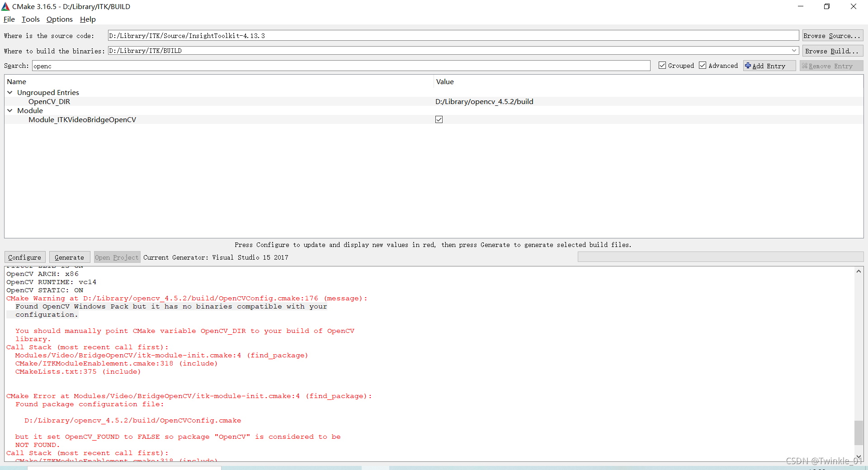This screenshot has height=470, width=868.
Task: Click 'Ungrouped Entries' group label
Action: pyautogui.click(x=48, y=92)
